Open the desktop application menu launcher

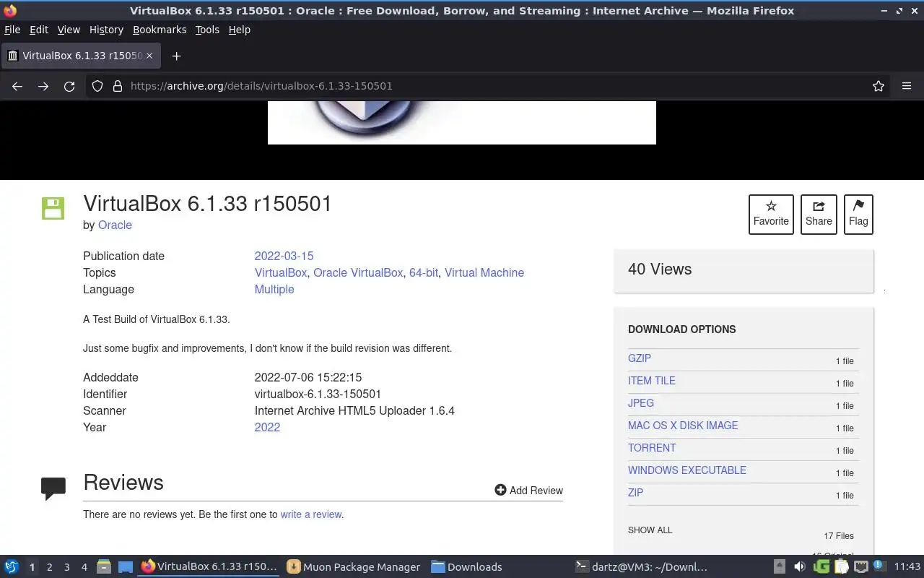coord(12,567)
